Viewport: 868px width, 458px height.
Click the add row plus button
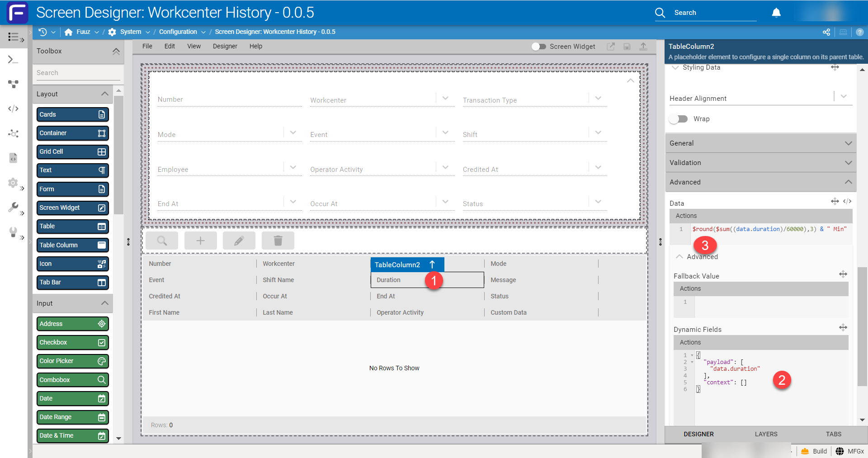point(200,241)
